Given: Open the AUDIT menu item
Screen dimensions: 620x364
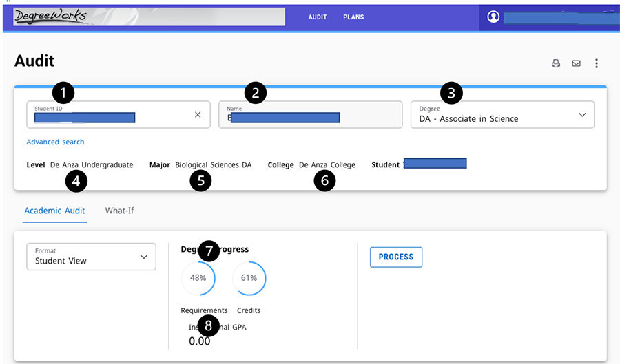Looking at the screenshot, I should coord(318,17).
